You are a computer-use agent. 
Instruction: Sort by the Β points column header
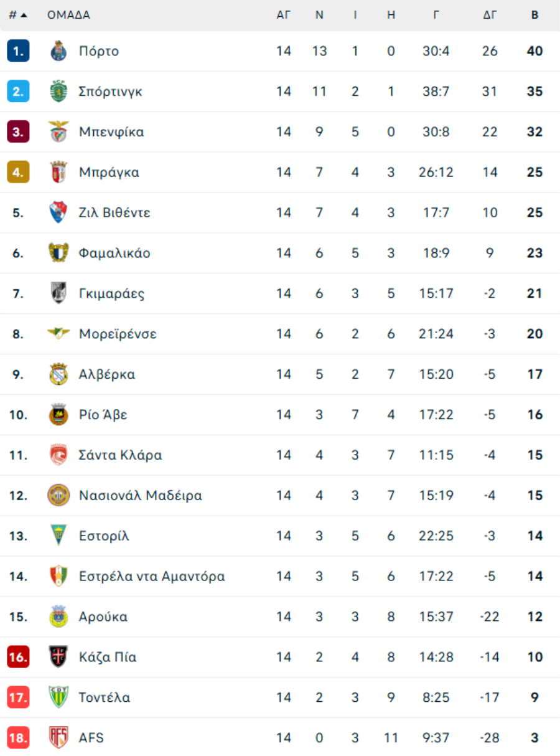(534, 15)
